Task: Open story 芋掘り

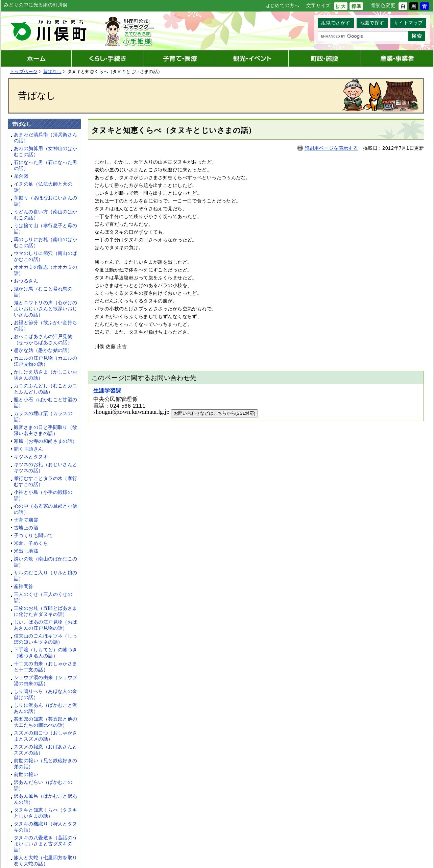Action: coord(45,201)
